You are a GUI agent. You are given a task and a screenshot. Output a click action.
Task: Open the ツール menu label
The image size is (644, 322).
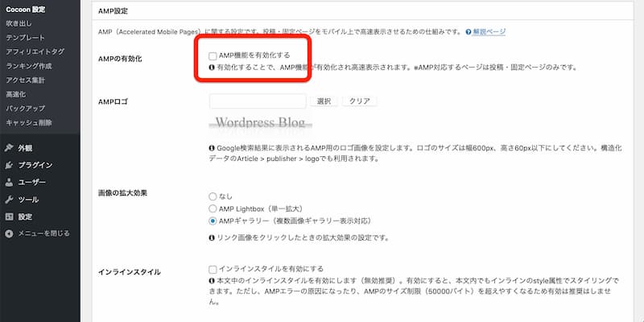pos(28,200)
